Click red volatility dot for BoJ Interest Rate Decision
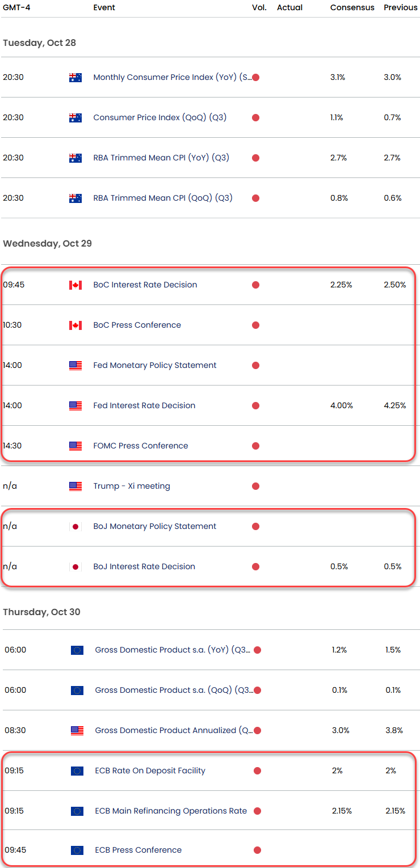The height and width of the screenshot is (868, 420). tap(255, 567)
